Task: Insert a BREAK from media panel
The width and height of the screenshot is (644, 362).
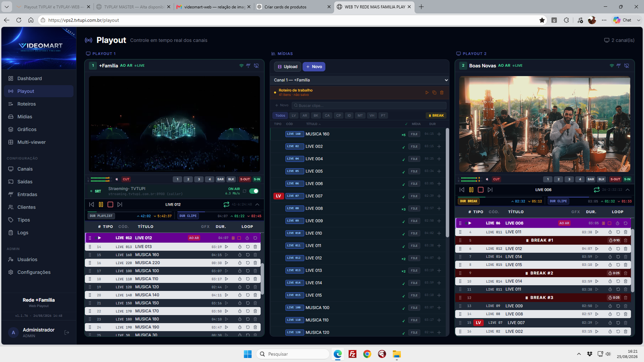Action: [436, 115]
